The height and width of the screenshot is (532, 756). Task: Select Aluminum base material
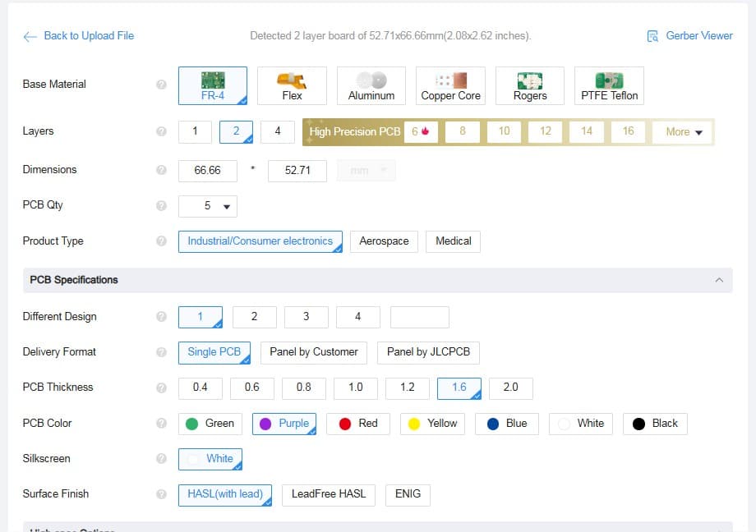[371, 85]
